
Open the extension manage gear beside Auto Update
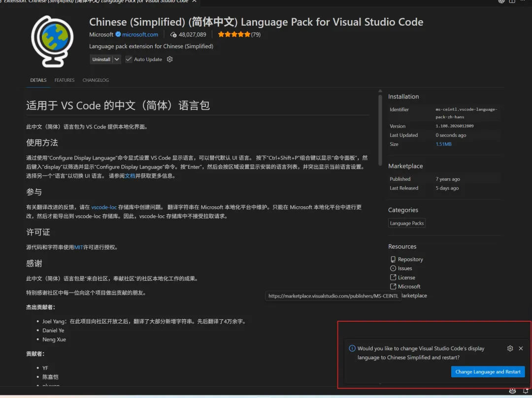[169, 60]
